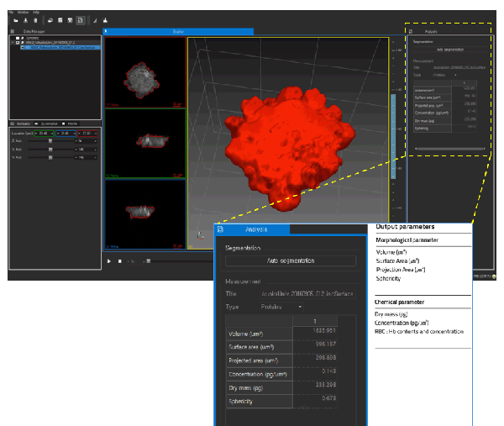Click the highlighted layout icon in toolbar
The height and width of the screenshot is (426, 504).
click(x=80, y=18)
